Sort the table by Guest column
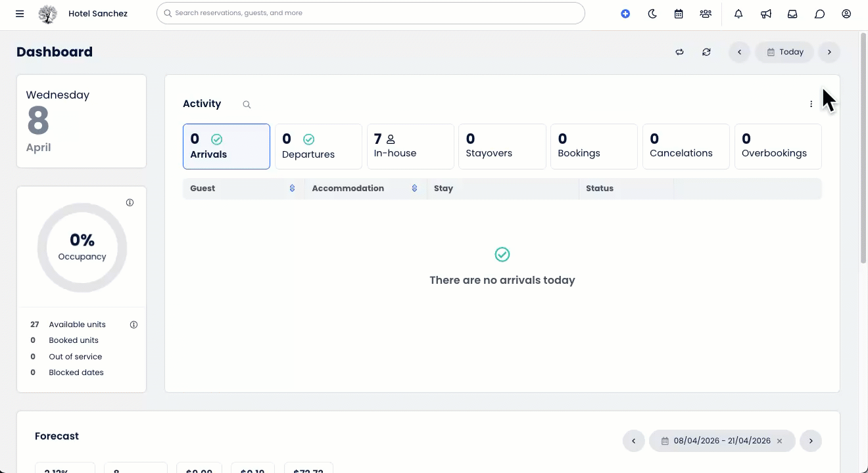 pyautogui.click(x=292, y=189)
